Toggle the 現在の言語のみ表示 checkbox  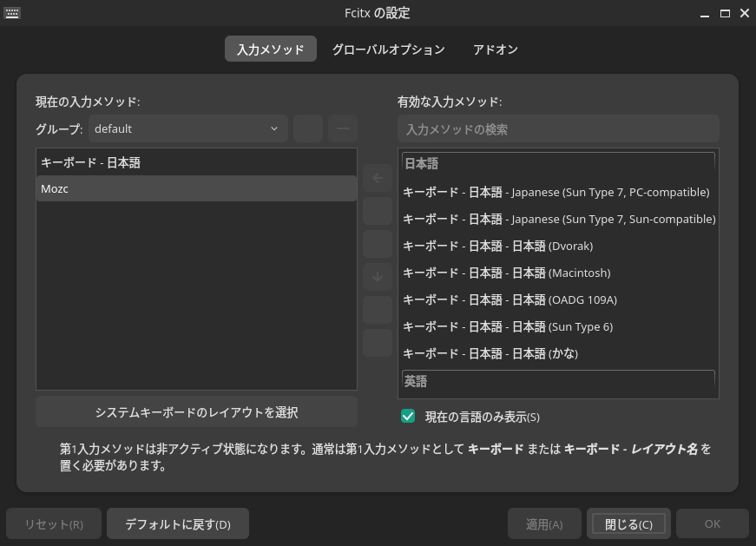[x=408, y=417]
